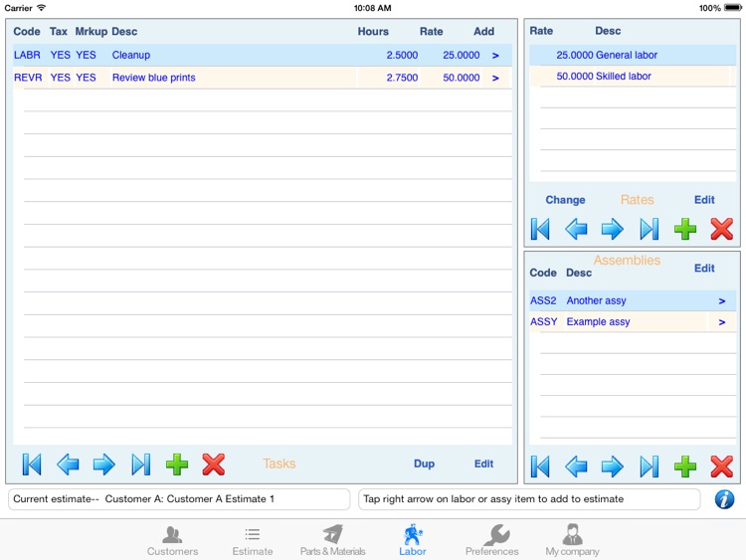This screenshot has height=560, width=746.
Task: Jump to first record in Rates panel
Action: click(x=540, y=229)
